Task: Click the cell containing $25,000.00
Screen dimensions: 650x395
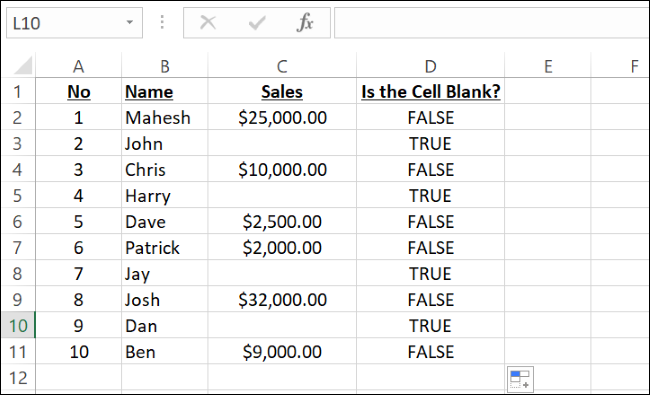Action: point(282,117)
